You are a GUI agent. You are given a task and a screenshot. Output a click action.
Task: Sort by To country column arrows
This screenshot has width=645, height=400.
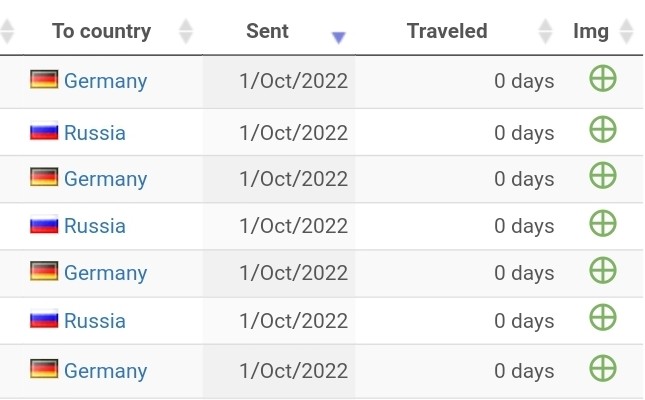point(186,31)
